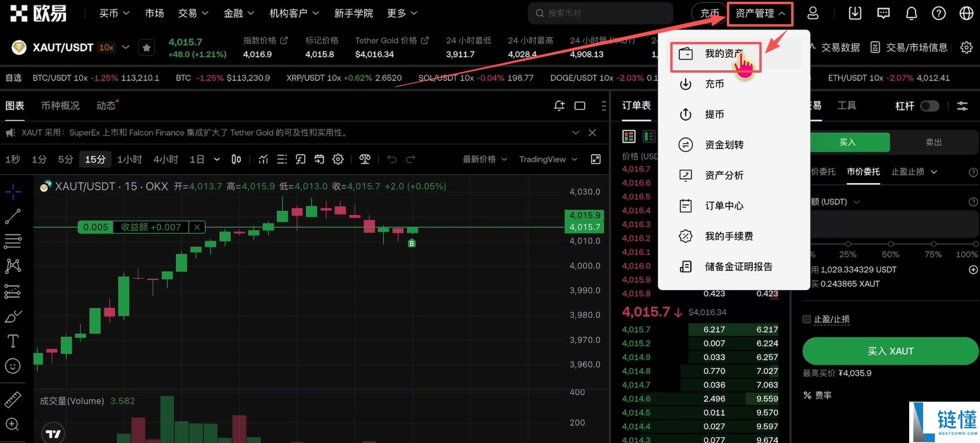The height and width of the screenshot is (443, 980).
Task: Select the trend line drawing tool
Action: 13,217
